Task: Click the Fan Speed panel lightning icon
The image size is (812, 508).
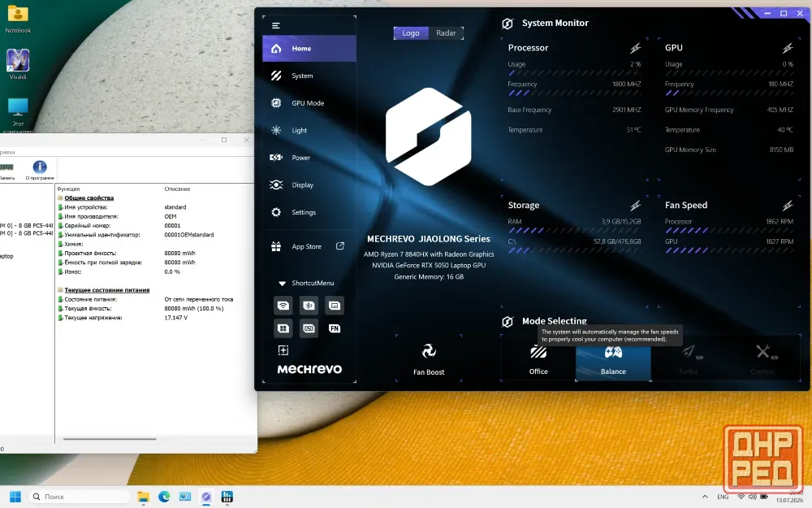Action: (x=788, y=206)
